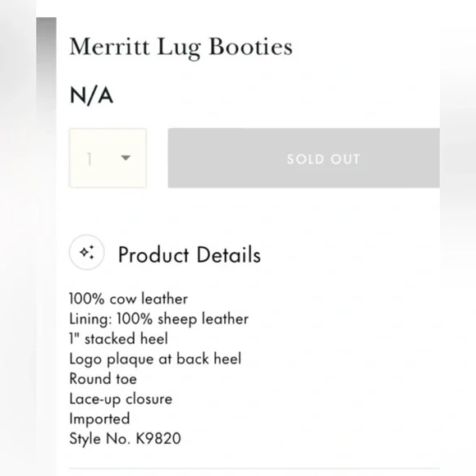The width and height of the screenshot is (476, 476).
Task: Click the word 'Details' in section header
Action: click(x=229, y=254)
